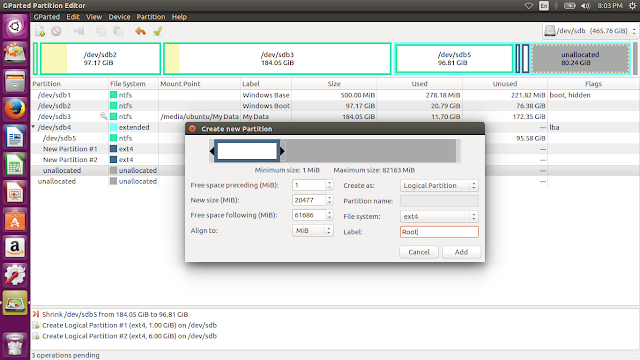Viewport: 640px width, 360px height.
Task: Open the Device menu
Action: [x=119, y=17]
